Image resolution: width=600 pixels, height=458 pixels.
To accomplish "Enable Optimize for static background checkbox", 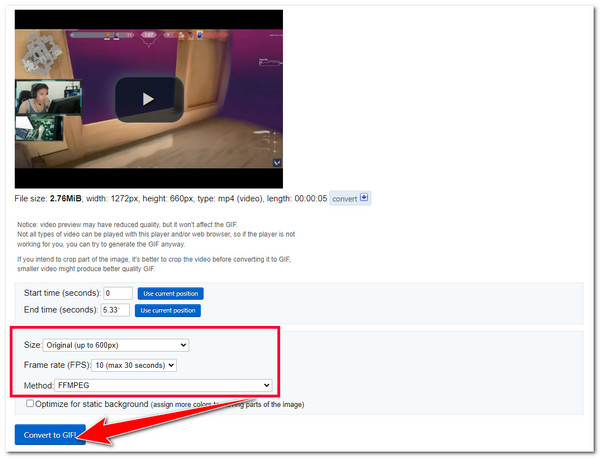I will click(30, 404).
